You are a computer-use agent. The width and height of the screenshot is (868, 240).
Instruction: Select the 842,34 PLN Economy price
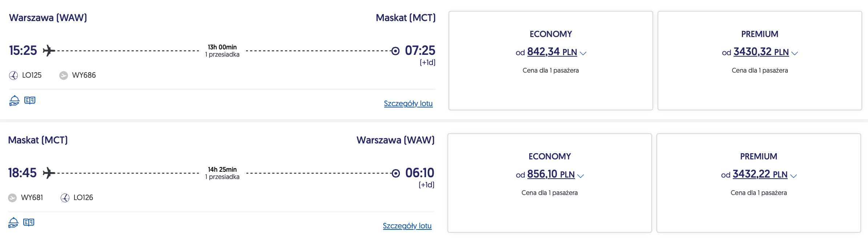[552, 52]
